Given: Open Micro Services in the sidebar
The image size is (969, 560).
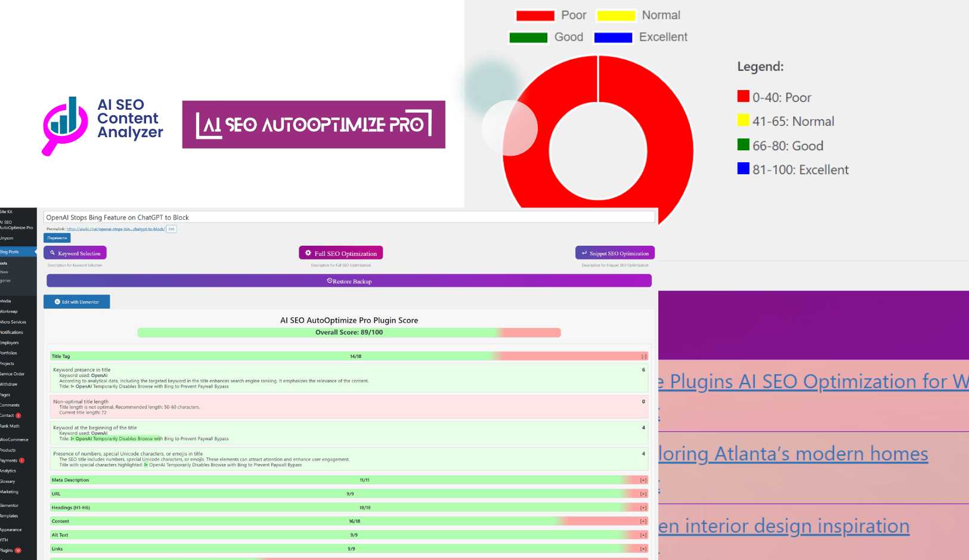Looking at the screenshot, I should (13, 322).
